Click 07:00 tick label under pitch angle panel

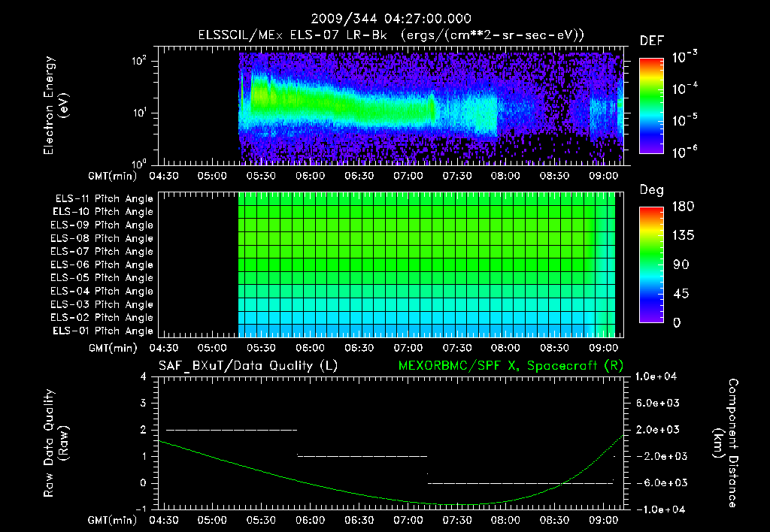coord(408,348)
